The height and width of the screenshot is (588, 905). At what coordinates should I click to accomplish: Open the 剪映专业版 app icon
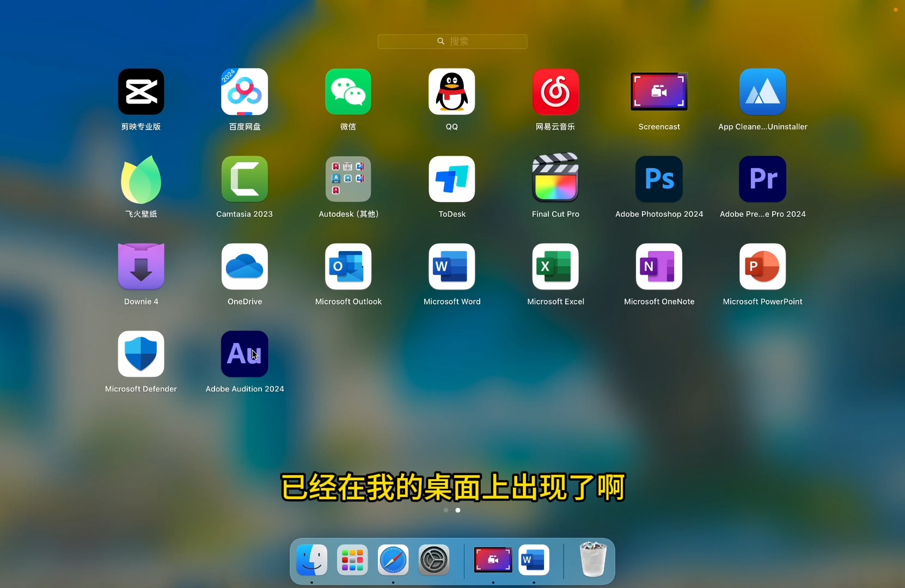pyautogui.click(x=141, y=91)
